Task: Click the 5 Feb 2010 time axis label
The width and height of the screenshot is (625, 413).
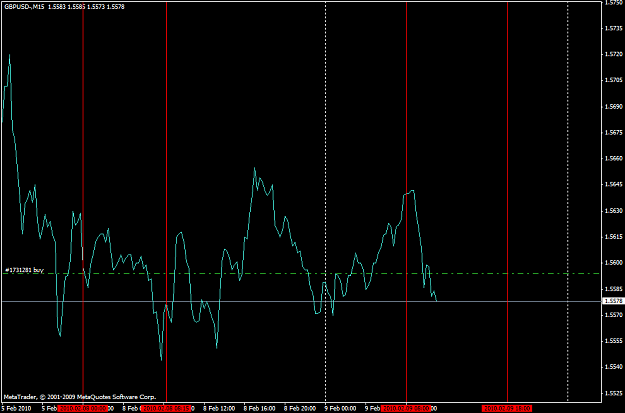Action: tap(16, 409)
